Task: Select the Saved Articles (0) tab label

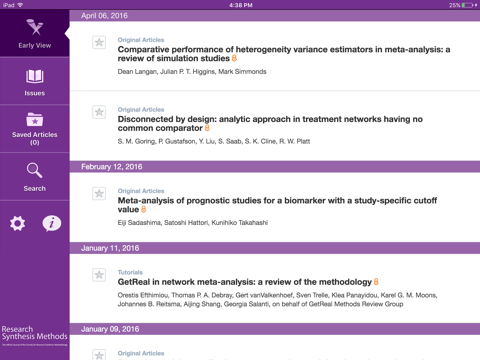Action: 35,138
